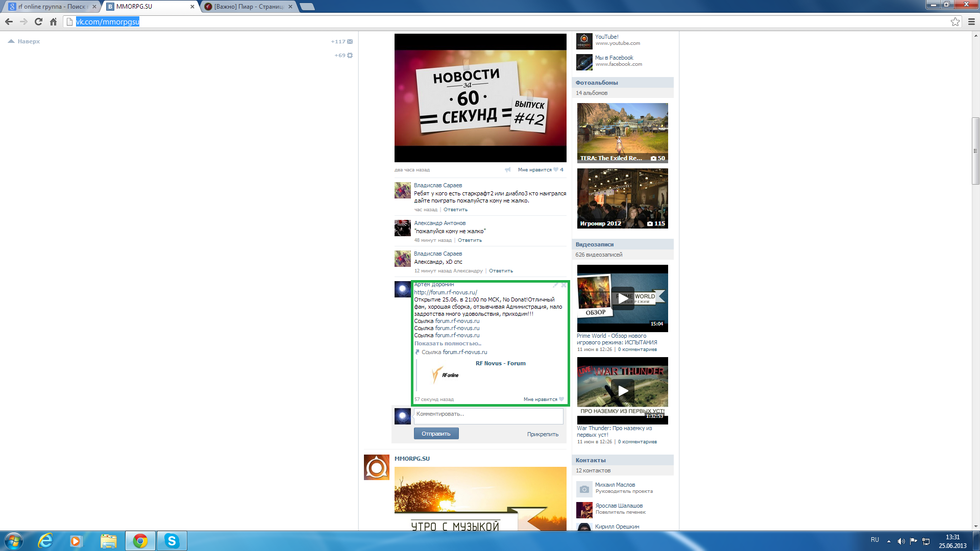Click the page vertical scrollbar thumb

tap(975, 151)
